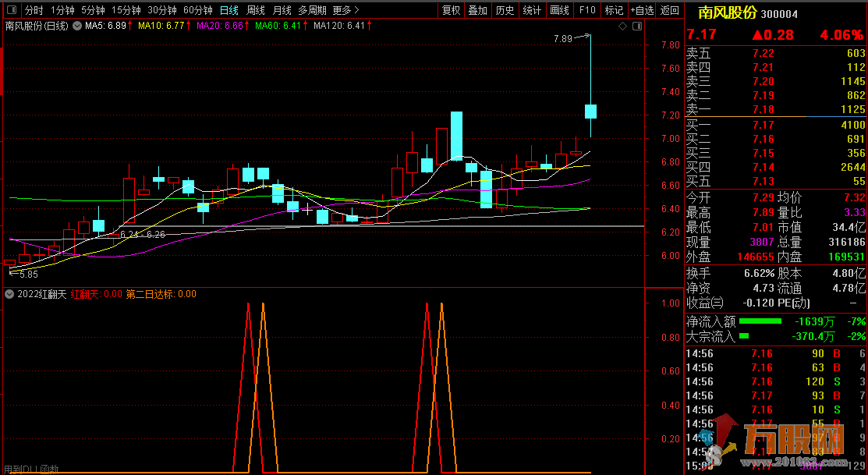Activate the 画线 drawing tool button
The width and height of the screenshot is (868, 475).
click(560, 10)
